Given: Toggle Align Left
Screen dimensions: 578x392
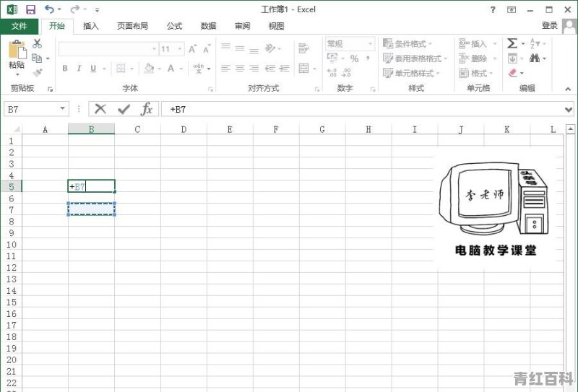Looking at the screenshot, I should (225, 68).
